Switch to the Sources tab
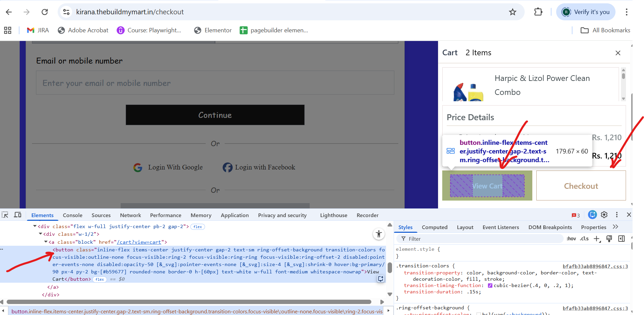 101,215
